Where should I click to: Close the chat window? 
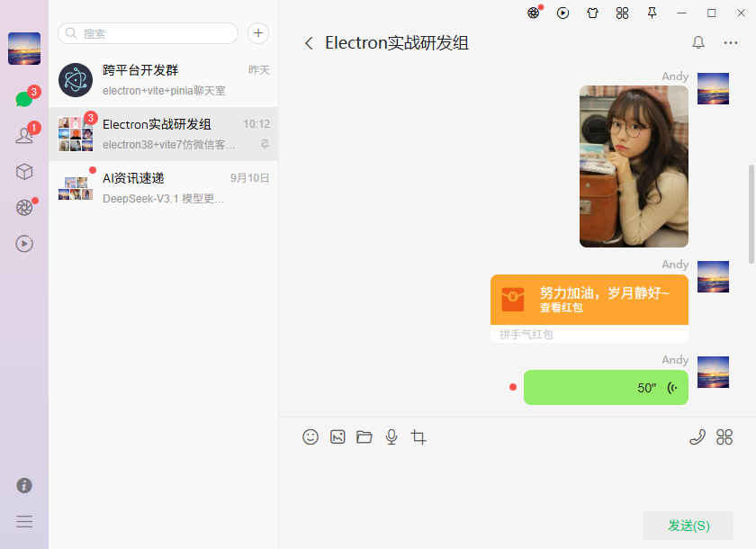[741, 13]
